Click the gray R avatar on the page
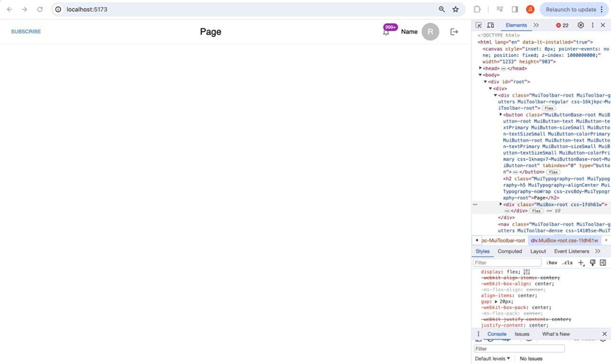Image resolution: width=611 pixels, height=364 pixels. point(430,32)
